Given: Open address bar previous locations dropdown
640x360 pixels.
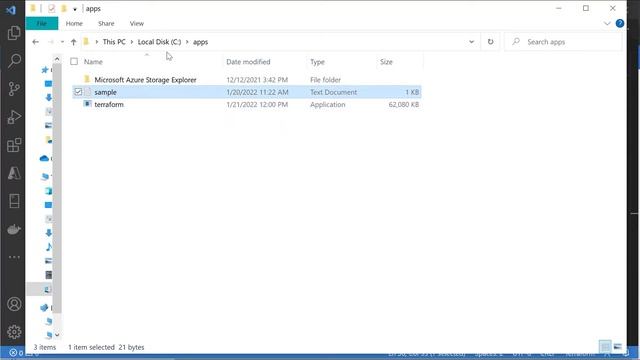Looking at the screenshot, I should pos(471,42).
